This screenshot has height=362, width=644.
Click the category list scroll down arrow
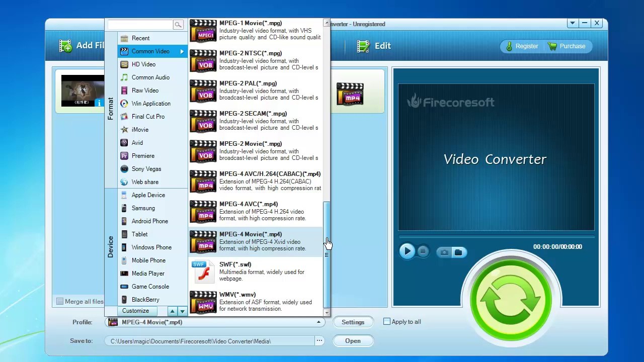pos(182,311)
